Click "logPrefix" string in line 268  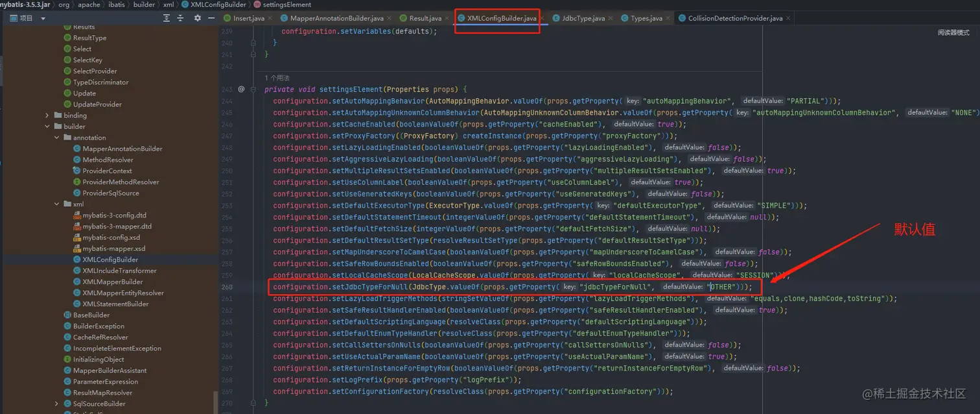(487, 380)
